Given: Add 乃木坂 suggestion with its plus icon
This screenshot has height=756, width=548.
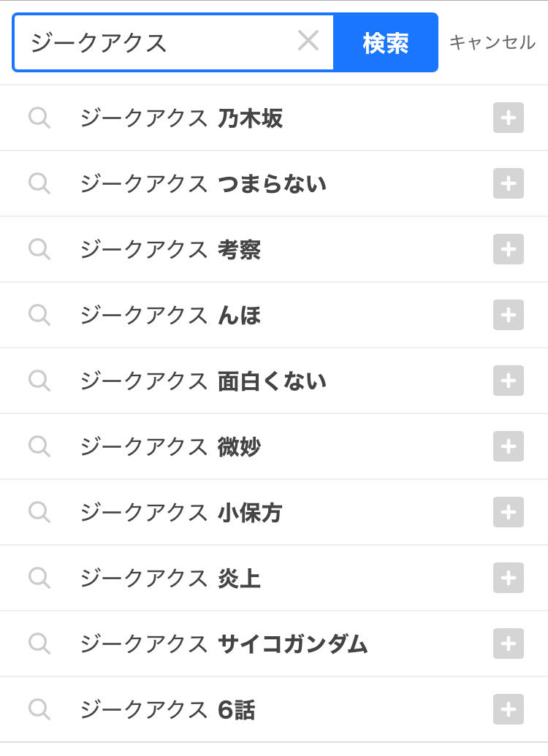Looking at the screenshot, I should [508, 118].
